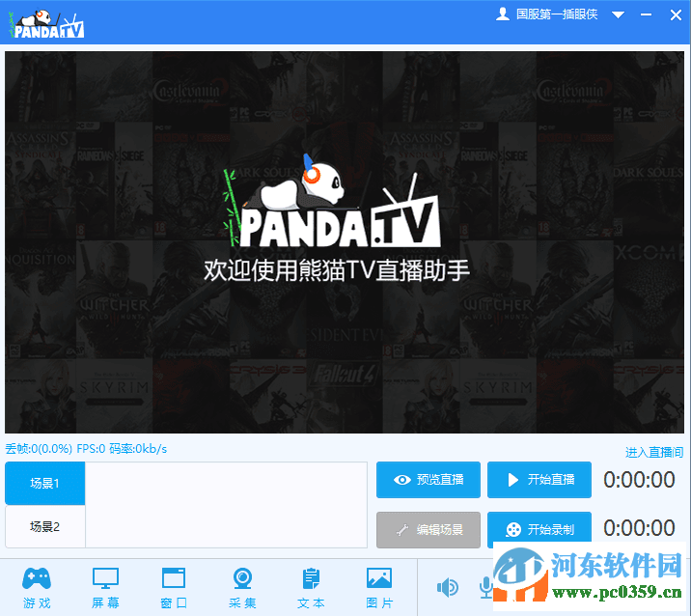The height and width of the screenshot is (616, 691).
Task: Close the Panda TV assistant window
Action: pyautogui.click(x=676, y=15)
